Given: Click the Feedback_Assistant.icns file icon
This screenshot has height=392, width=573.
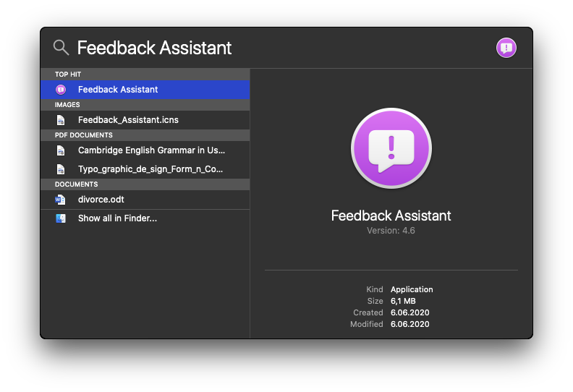Looking at the screenshot, I should click(x=61, y=120).
